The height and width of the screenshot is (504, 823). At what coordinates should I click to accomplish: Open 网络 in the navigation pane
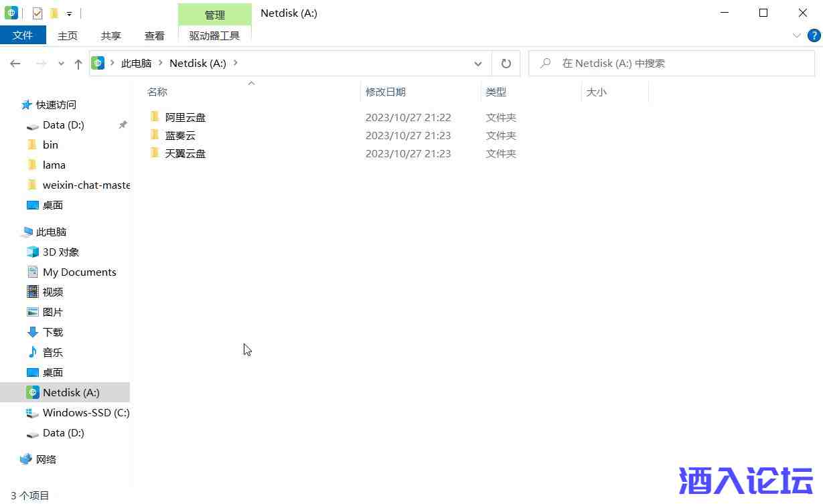46,459
